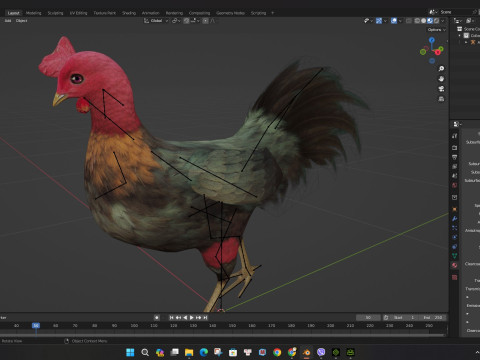Jump to the end frame of the timeline
This screenshot has width=480, height=360.
pos(205,317)
